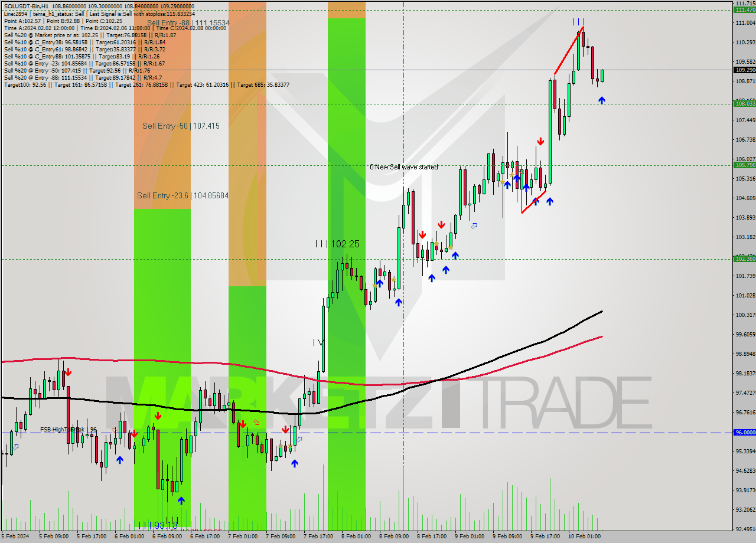Click the '6 Feb 09:00' time label

(x=167, y=537)
